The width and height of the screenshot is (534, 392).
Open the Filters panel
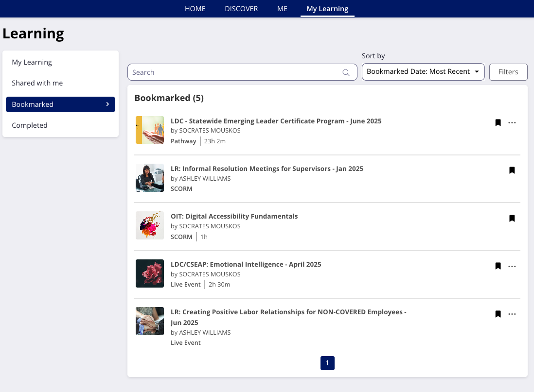508,72
